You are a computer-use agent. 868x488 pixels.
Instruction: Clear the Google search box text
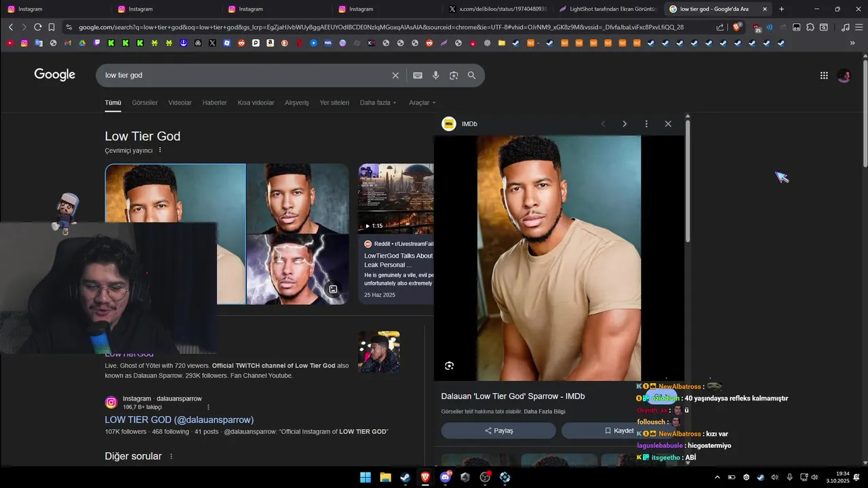point(395,75)
